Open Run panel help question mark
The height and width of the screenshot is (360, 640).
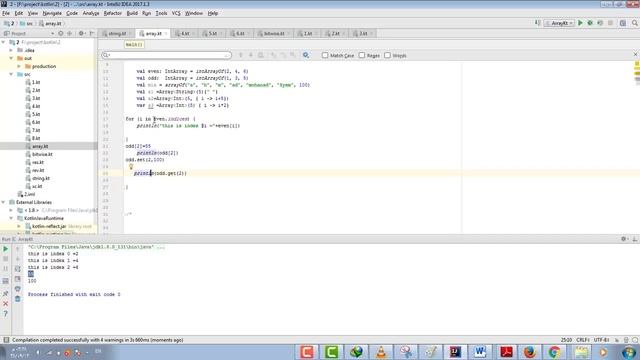tap(6, 313)
